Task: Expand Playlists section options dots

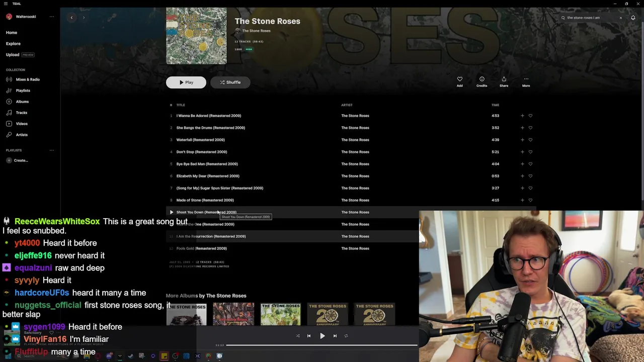Action: 51,150
